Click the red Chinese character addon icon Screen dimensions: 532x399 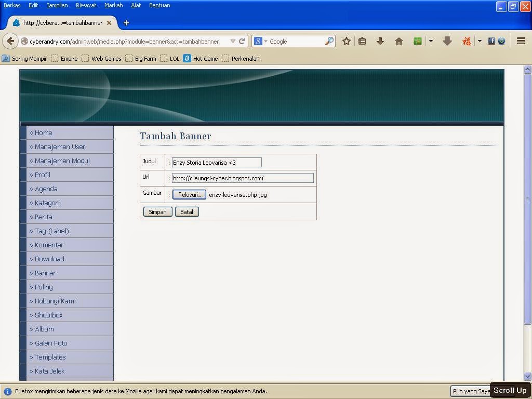[x=467, y=42]
